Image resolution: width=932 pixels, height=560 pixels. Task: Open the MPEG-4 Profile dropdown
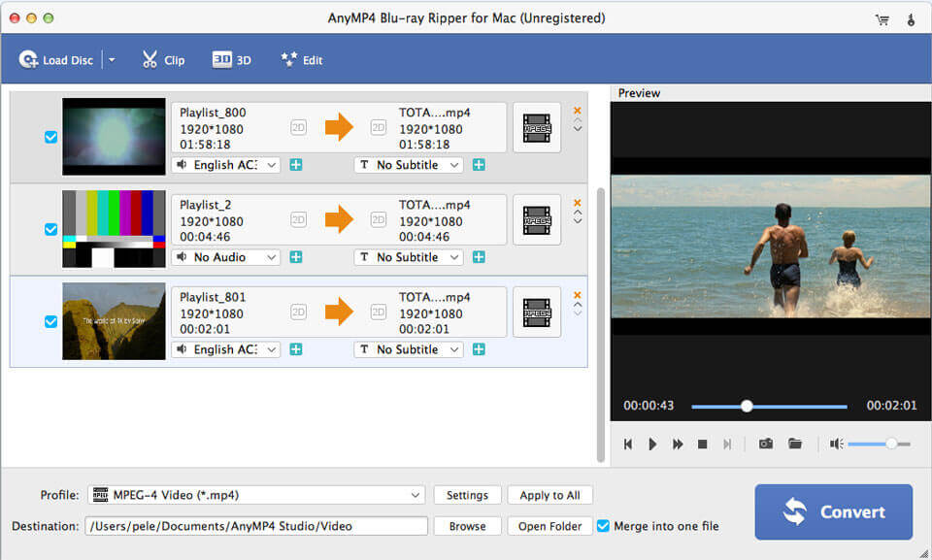coord(257,494)
